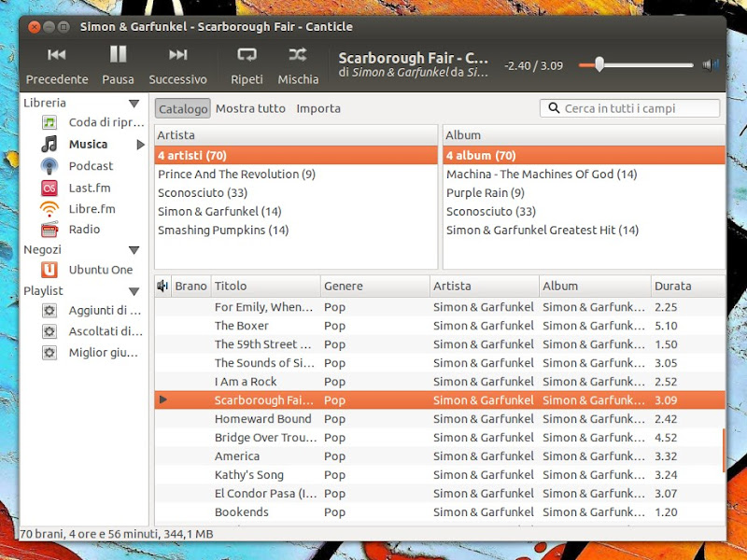The height and width of the screenshot is (560, 747).
Task: Skip ahead with the Successivo icon
Action: point(177,55)
